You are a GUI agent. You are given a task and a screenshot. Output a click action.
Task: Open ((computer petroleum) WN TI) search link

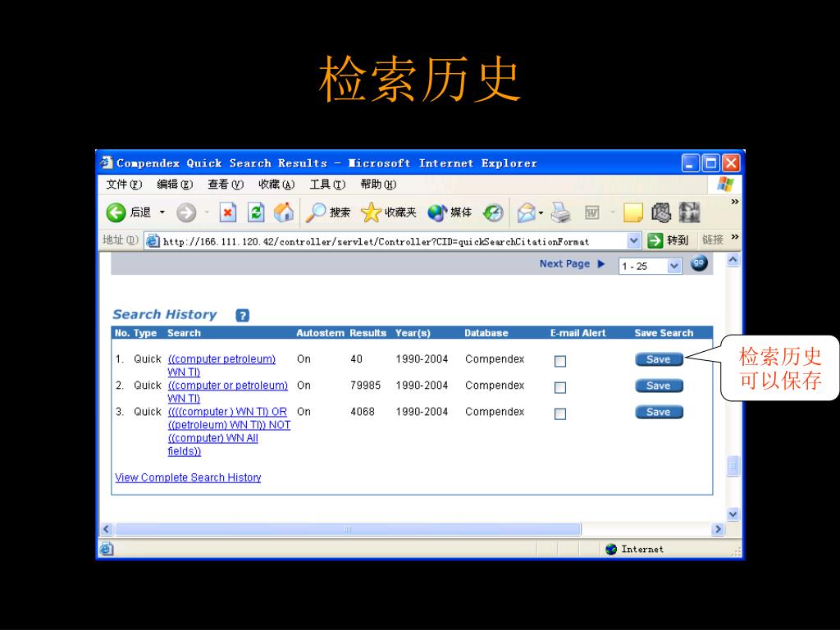(x=221, y=365)
